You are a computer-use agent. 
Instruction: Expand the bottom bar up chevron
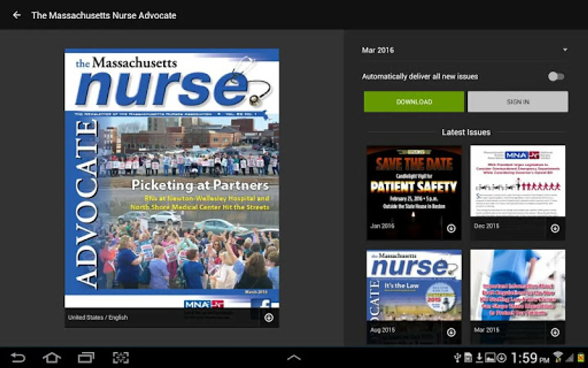click(294, 358)
